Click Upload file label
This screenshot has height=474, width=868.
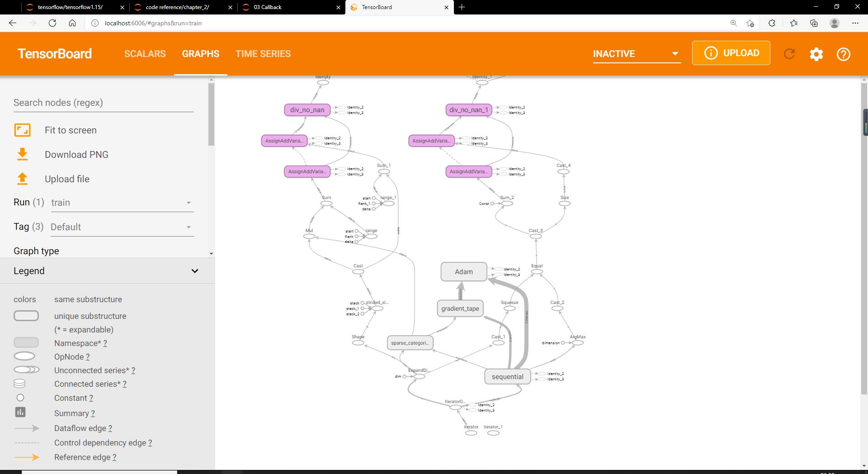point(67,179)
